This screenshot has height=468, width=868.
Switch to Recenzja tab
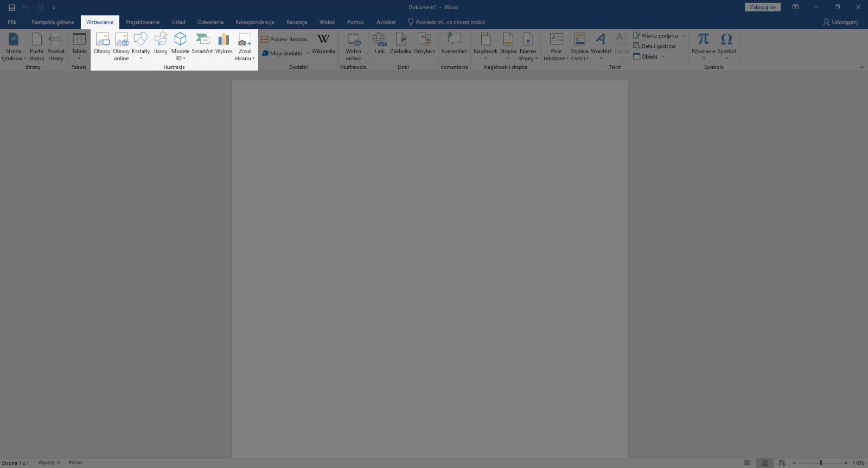[297, 22]
